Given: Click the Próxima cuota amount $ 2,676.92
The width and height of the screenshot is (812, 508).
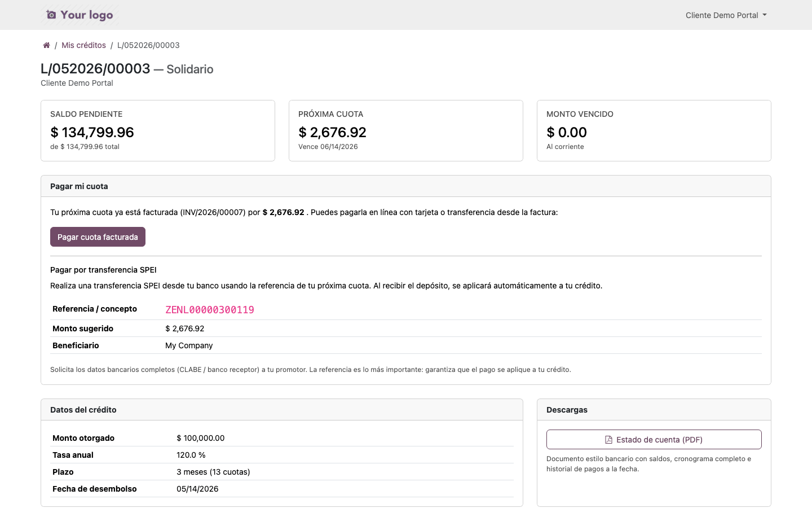Looking at the screenshot, I should 332,132.
